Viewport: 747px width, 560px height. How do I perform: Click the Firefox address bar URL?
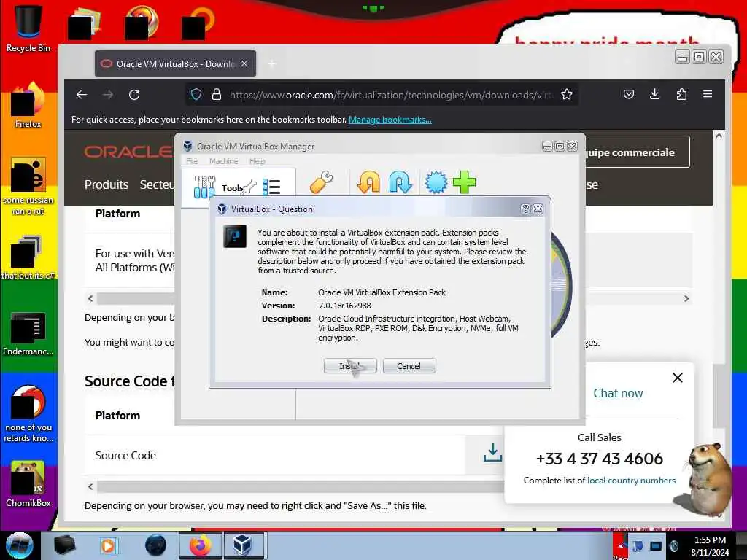391,95
